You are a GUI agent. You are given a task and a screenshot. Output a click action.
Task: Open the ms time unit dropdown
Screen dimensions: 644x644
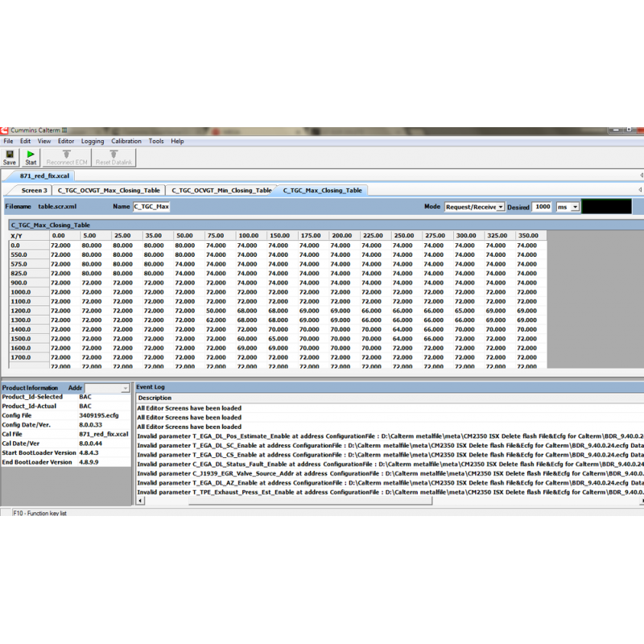pos(574,207)
